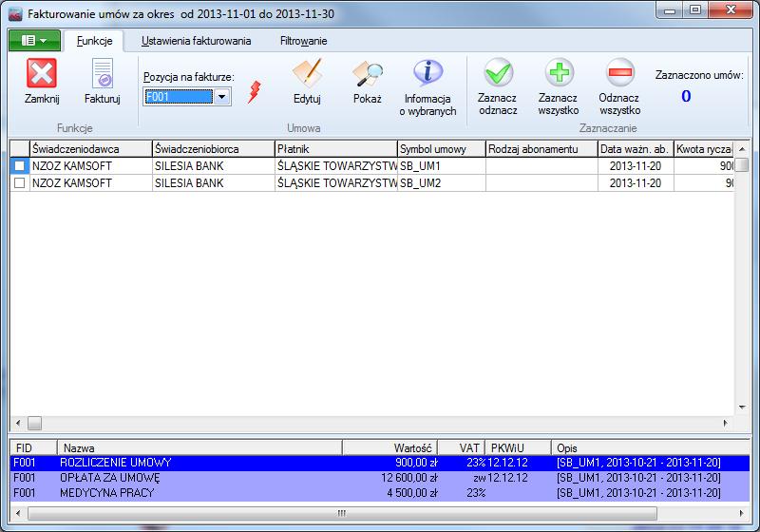760x532 pixels.
Task: Click the FID column header
Action: (x=33, y=447)
